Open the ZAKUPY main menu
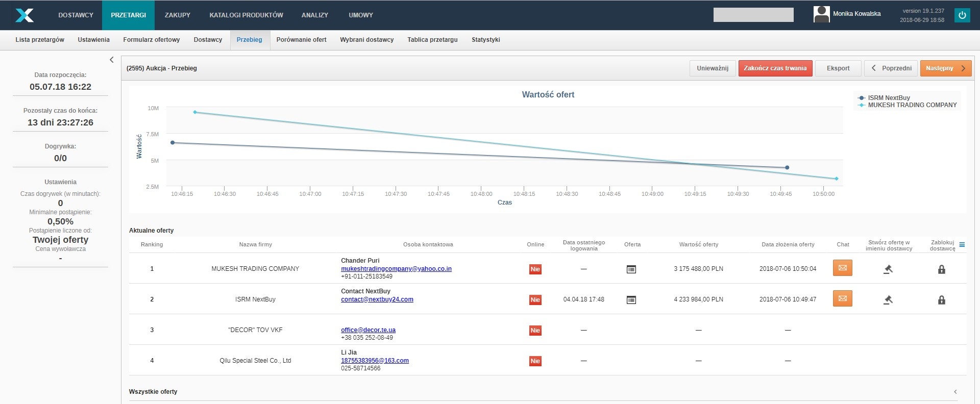The width and height of the screenshot is (980, 404). point(177,15)
